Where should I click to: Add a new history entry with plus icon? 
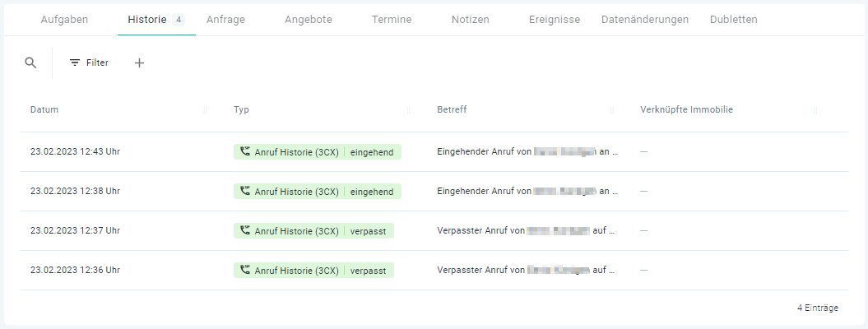pos(140,63)
